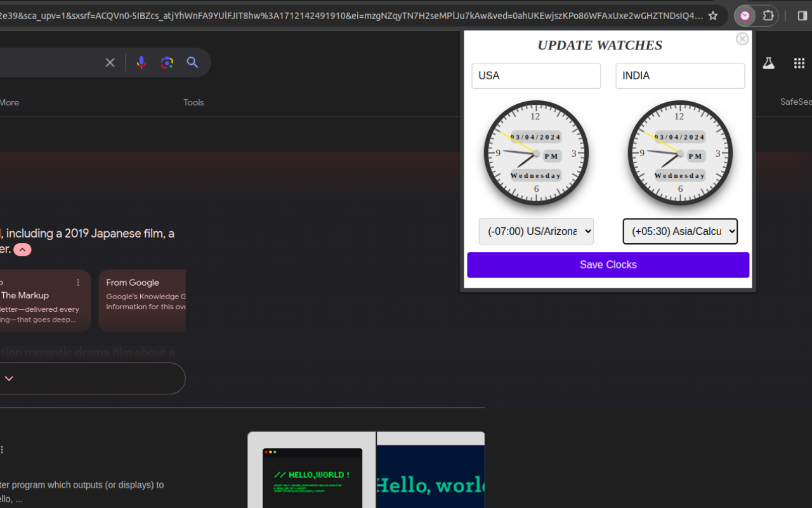Bookmark this page with the star icon
The image size is (812, 508).
712,15
